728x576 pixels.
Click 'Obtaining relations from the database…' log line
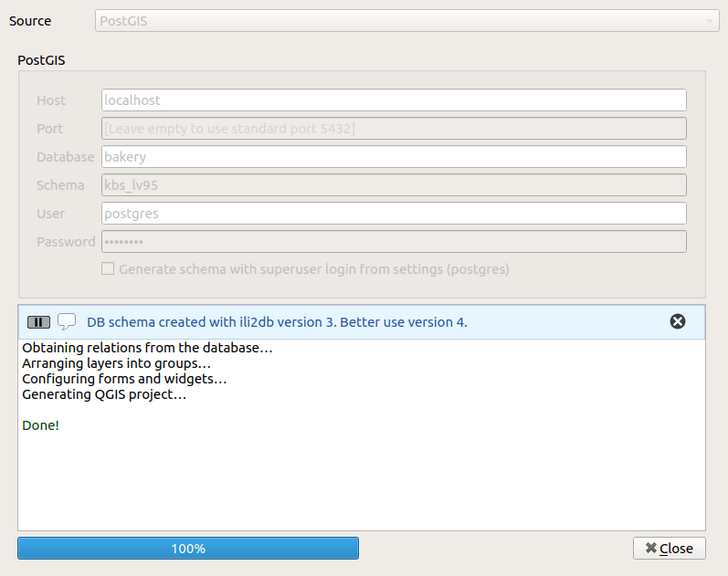click(147, 348)
